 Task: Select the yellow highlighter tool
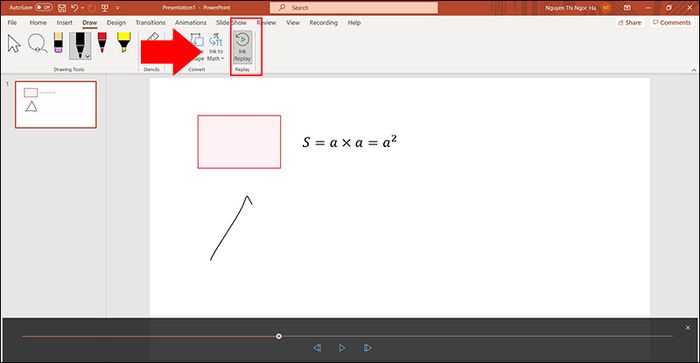point(124,43)
